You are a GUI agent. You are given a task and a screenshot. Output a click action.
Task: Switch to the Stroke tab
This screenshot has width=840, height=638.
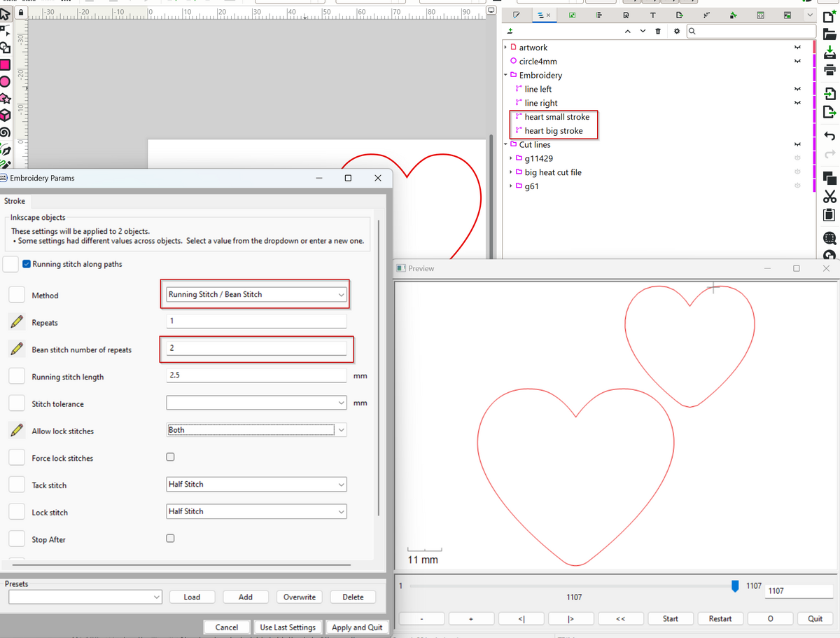coord(15,201)
